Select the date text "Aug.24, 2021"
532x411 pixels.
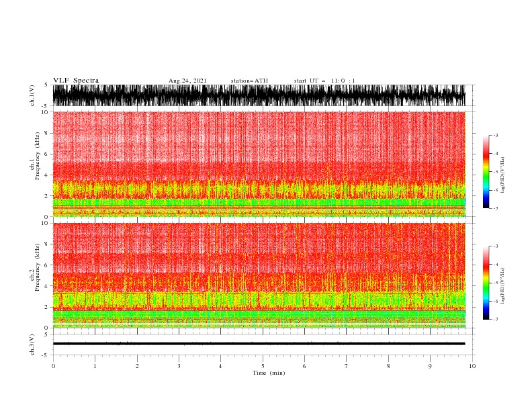click(x=187, y=81)
